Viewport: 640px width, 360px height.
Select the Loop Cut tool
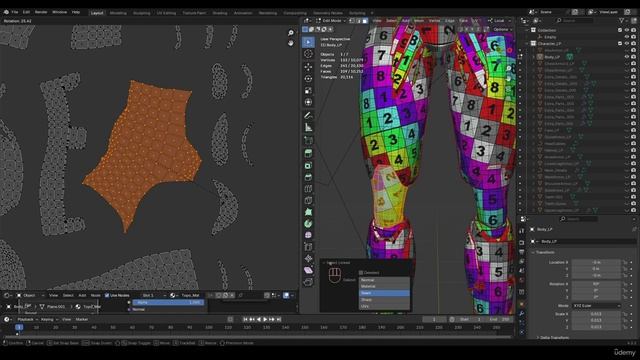click(x=309, y=189)
